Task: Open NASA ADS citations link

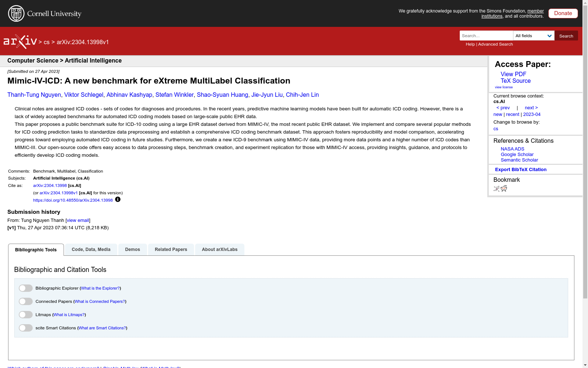Action: pos(512,149)
